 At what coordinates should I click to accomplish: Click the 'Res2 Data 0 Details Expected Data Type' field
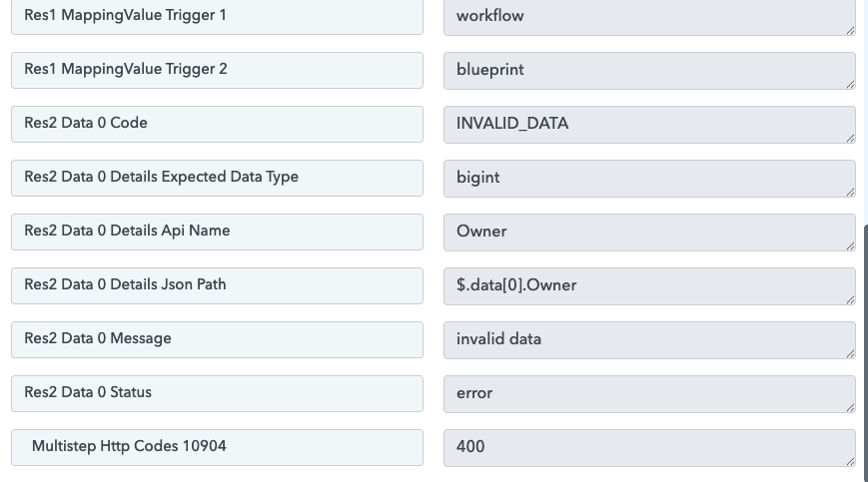pos(217,178)
